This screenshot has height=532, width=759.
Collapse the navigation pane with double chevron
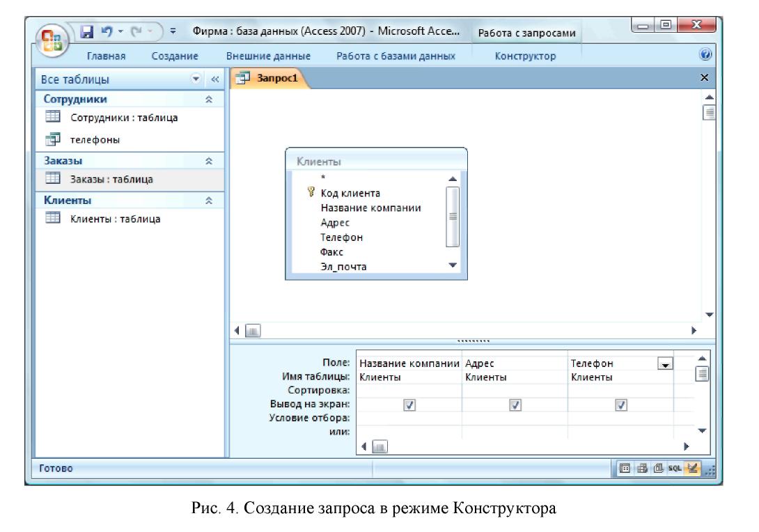215,79
